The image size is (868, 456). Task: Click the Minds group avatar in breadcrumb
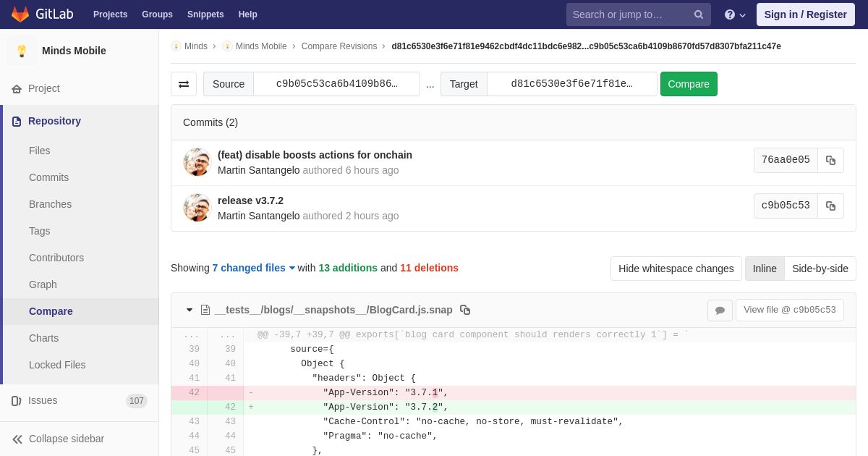[176, 46]
